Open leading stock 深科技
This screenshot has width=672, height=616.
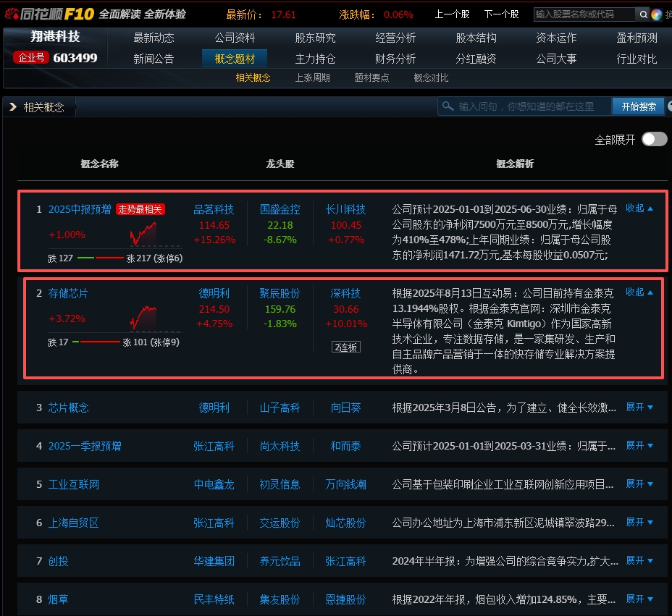[345, 293]
